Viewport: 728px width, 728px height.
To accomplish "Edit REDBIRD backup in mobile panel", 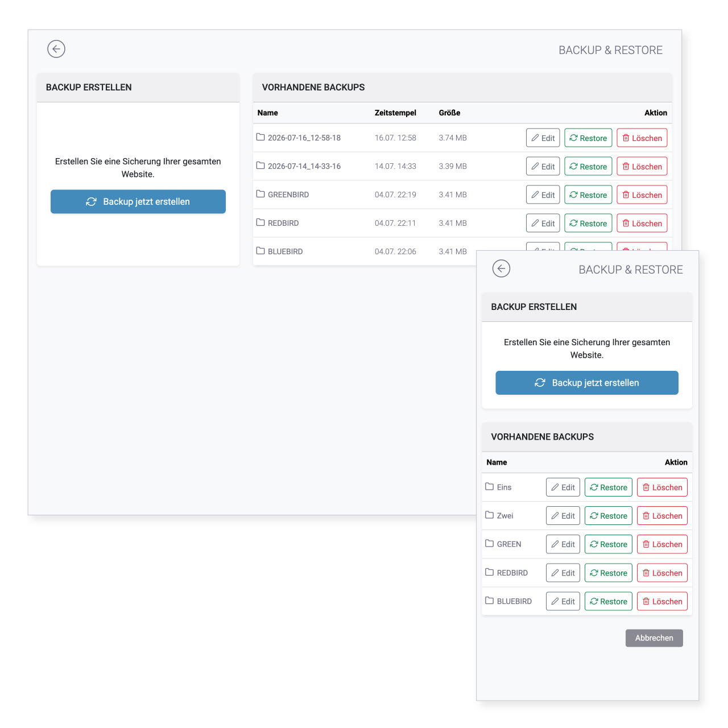I will [x=563, y=573].
